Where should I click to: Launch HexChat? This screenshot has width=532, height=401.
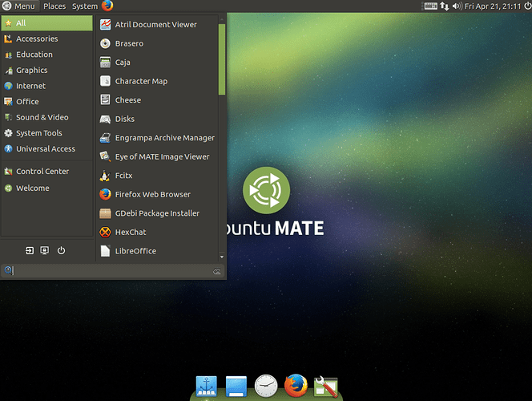tap(157, 233)
